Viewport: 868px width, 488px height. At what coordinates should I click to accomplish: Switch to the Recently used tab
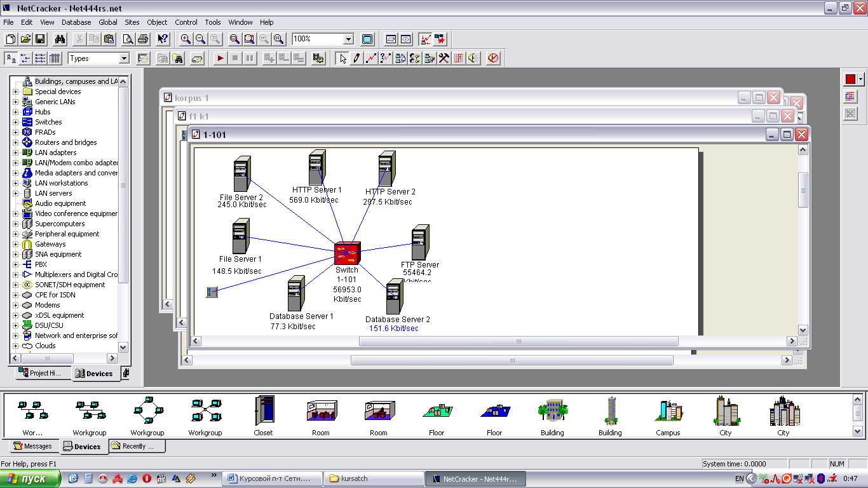point(136,446)
